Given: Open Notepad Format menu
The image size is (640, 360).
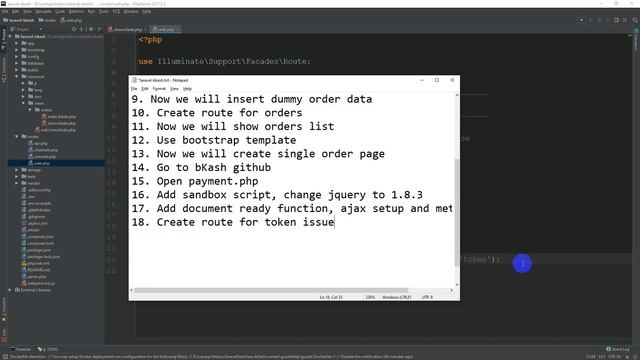Looking at the screenshot, I should pos(159,89).
